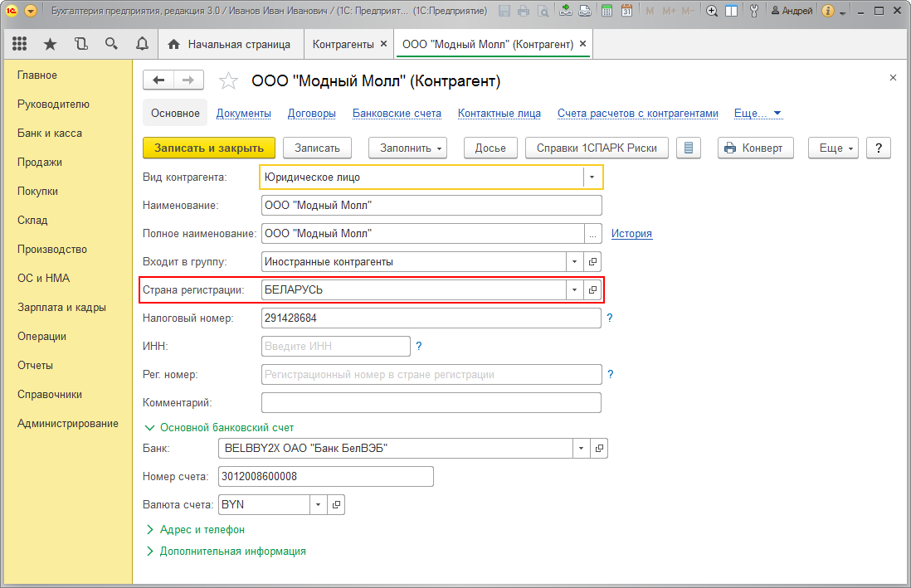Open Входит в группу dropdown arrow

[575, 261]
